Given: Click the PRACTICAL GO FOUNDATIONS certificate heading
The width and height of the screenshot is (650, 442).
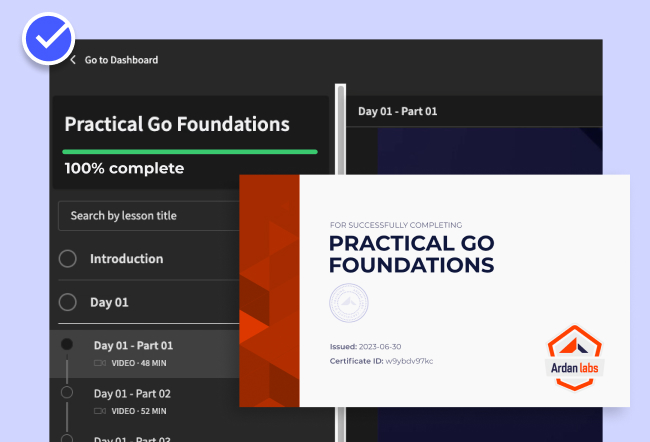Looking at the screenshot, I should coord(412,254).
